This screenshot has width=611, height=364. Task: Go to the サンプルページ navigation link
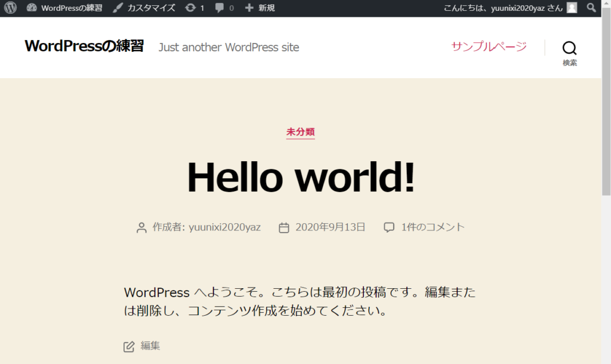coord(489,47)
